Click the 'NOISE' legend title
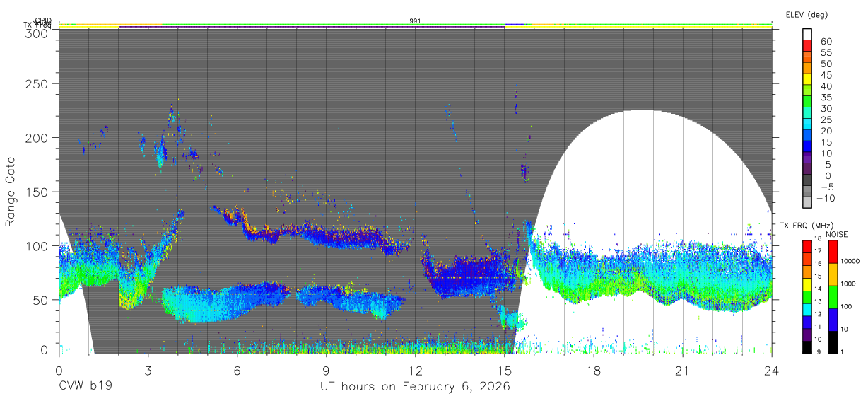Screen dimensions: 868x401 (837, 234)
